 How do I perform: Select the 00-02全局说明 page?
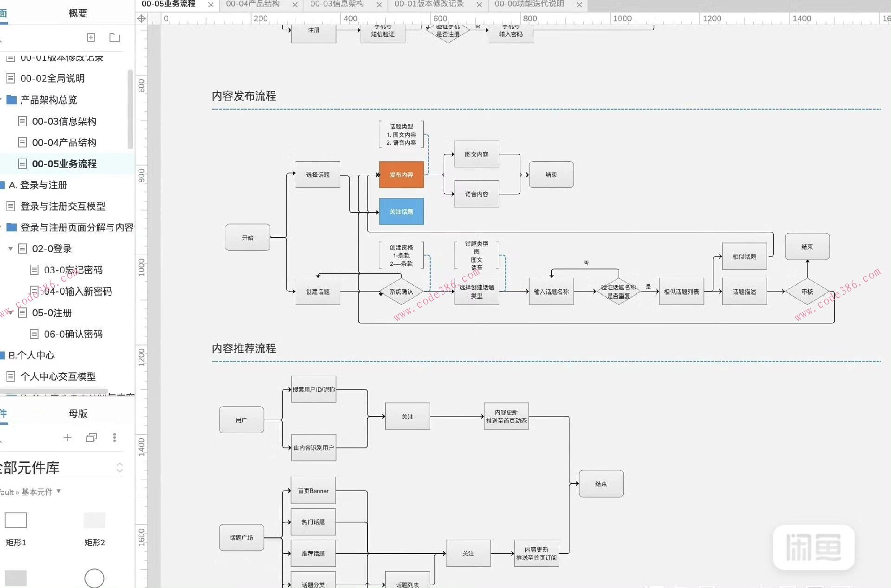52,78
